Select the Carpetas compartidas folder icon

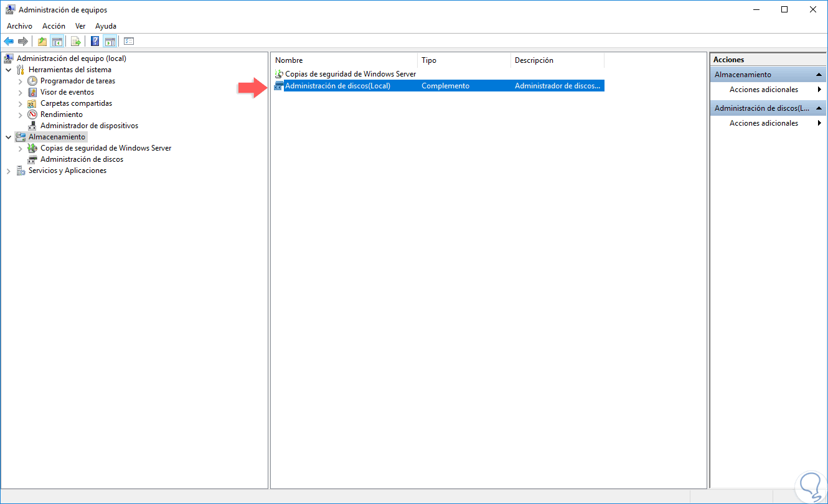point(32,103)
